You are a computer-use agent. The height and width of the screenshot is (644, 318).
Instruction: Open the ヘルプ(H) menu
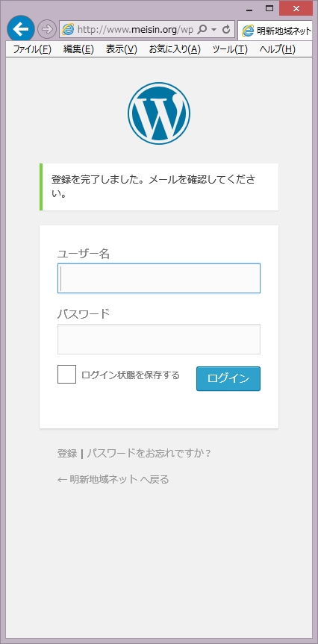click(x=278, y=50)
